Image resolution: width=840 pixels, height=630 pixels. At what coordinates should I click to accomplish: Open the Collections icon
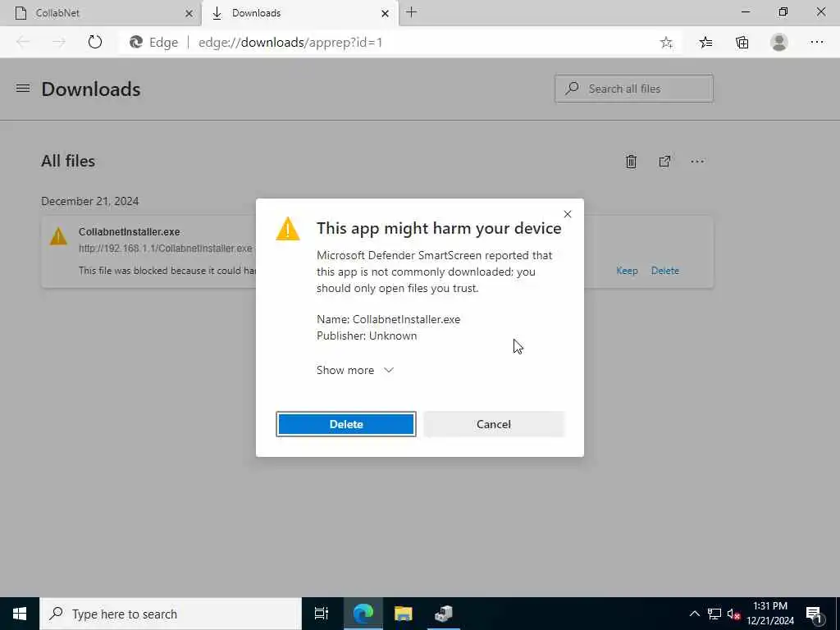tap(742, 43)
